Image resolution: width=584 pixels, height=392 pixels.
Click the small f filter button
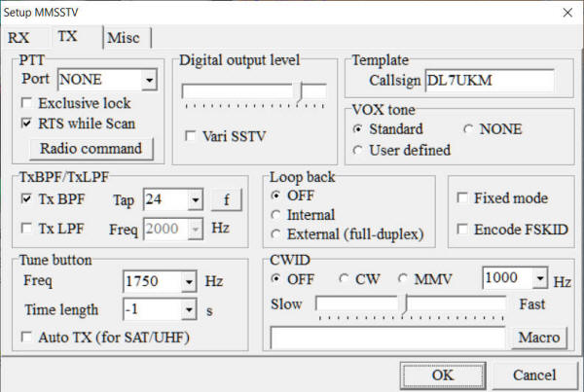pyautogui.click(x=226, y=200)
